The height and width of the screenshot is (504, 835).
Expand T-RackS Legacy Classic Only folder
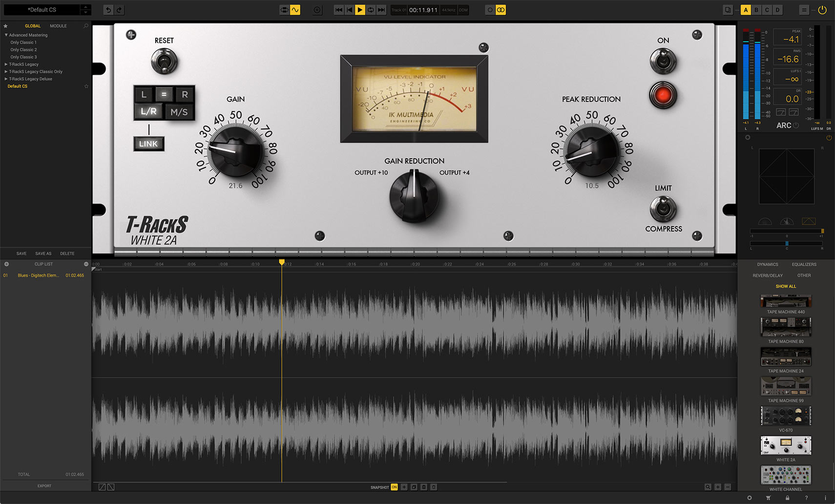(x=6, y=72)
